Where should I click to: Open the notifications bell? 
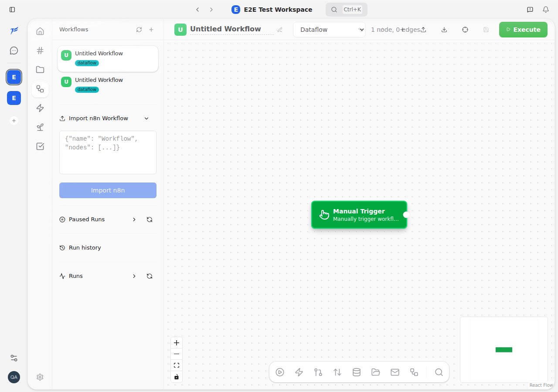click(546, 10)
